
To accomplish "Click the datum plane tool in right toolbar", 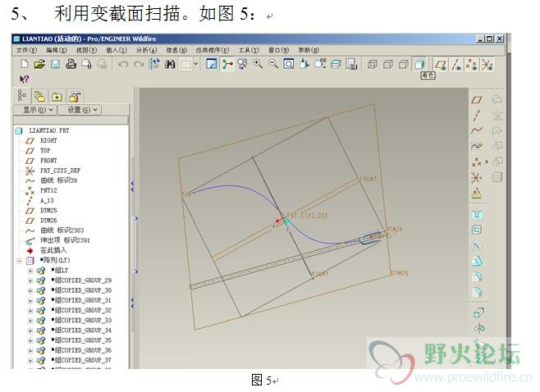I will (477, 100).
